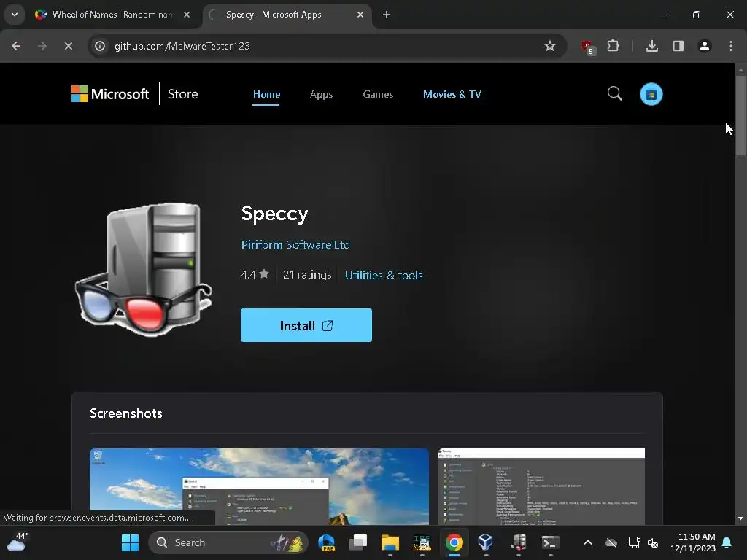
Task: Open Piriform Software Ltd publisher link
Action: click(x=295, y=245)
